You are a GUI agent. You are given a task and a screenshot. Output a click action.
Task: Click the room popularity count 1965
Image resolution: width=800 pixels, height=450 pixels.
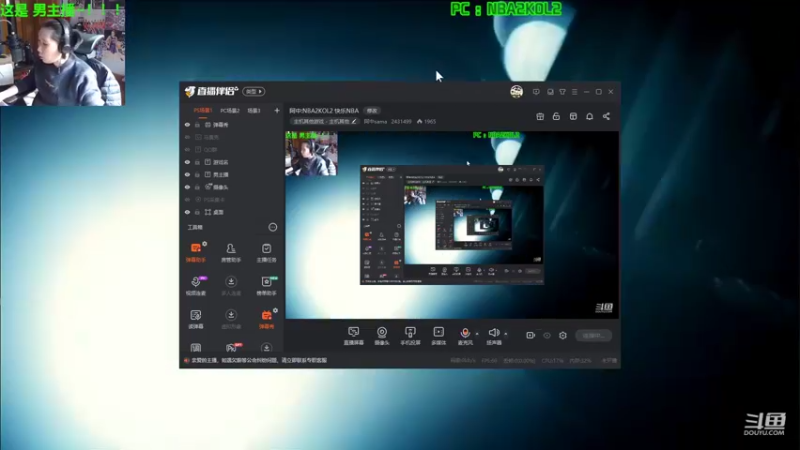click(x=427, y=121)
